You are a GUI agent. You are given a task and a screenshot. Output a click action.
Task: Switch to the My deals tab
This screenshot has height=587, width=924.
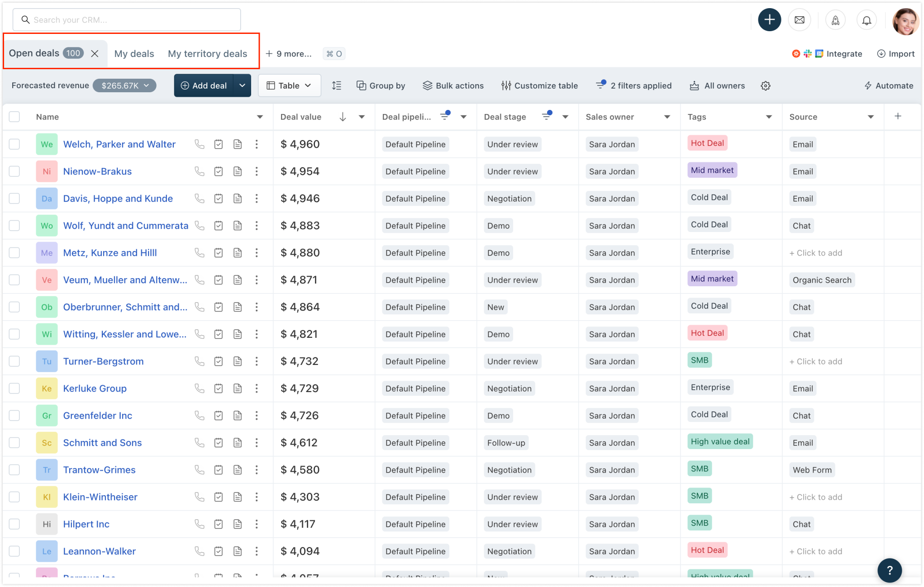click(x=134, y=53)
